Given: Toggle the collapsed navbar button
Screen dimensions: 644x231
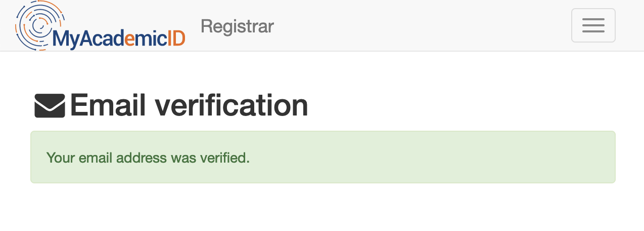Looking at the screenshot, I should [593, 25].
